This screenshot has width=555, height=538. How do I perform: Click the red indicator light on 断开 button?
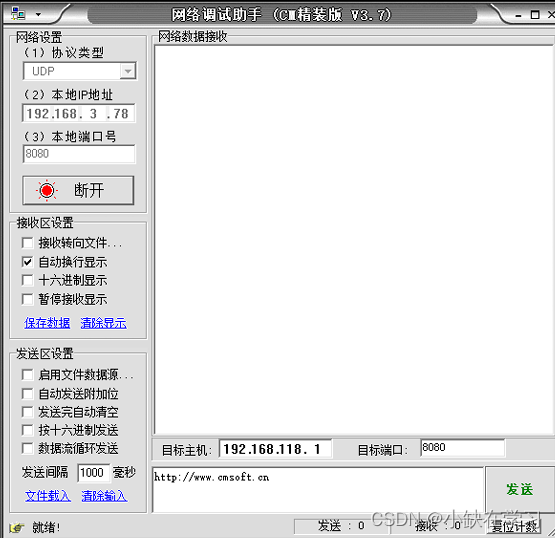click(47, 190)
